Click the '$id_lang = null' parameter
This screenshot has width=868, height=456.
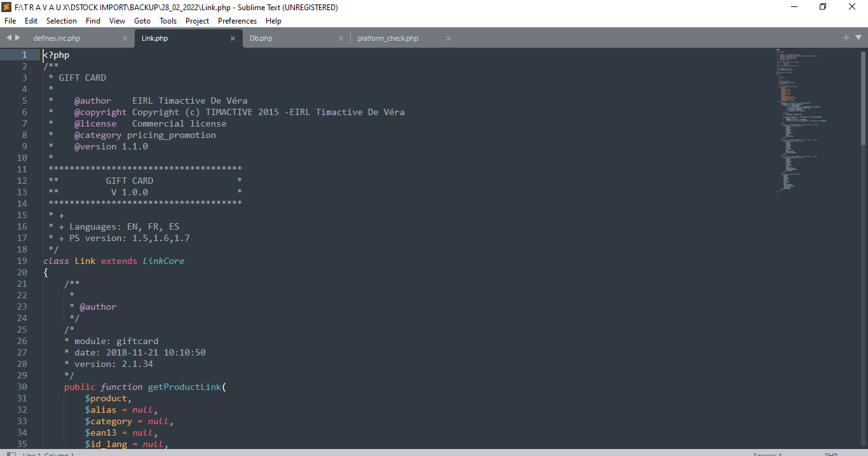[125, 444]
